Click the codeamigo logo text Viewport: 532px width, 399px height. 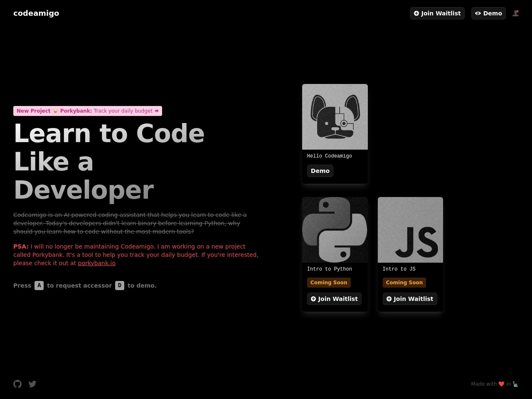(x=36, y=13)
